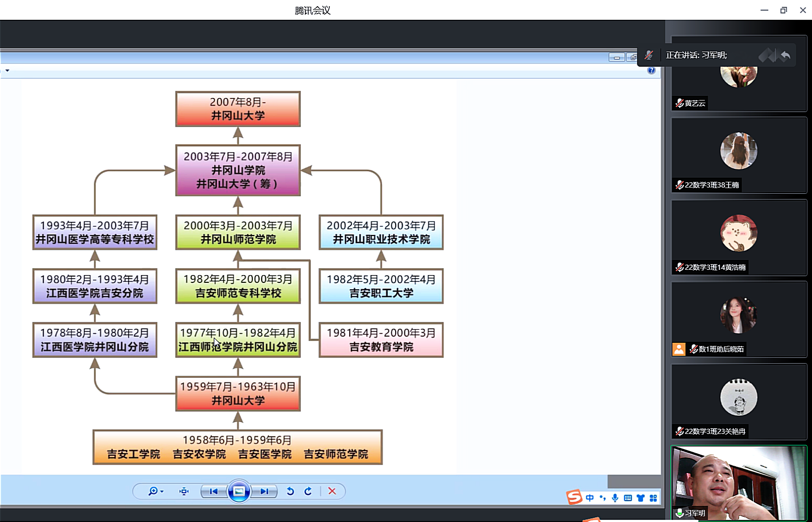
Task: Open the Sogou soft keyboard
Action: (x=628, y=498)
